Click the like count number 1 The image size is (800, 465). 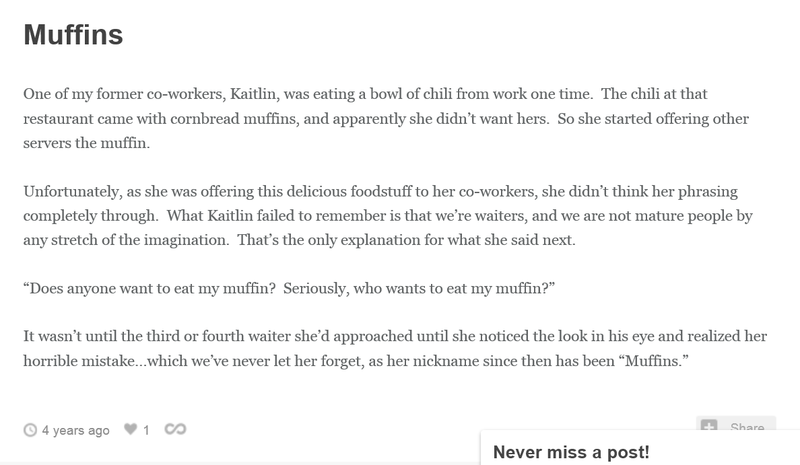[146, 430]
